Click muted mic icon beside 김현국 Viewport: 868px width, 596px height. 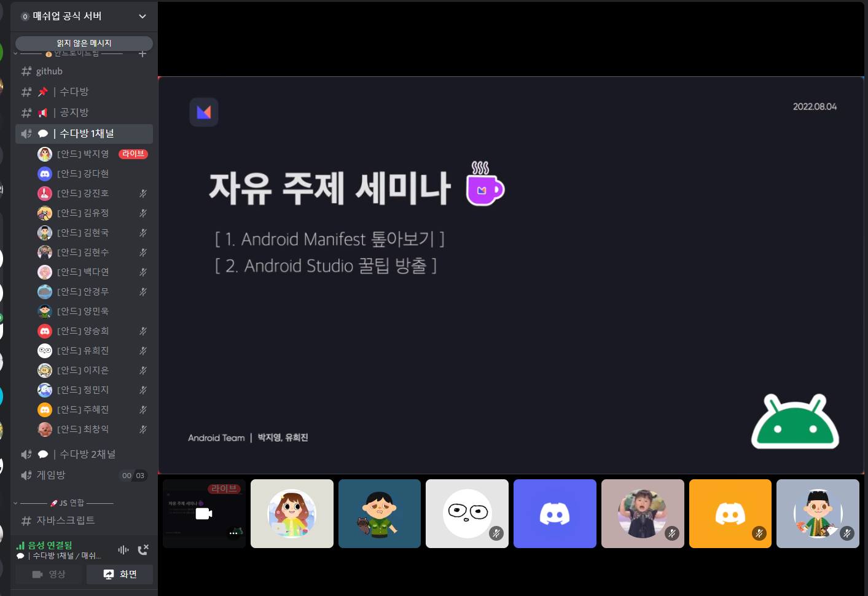point(143,233)
